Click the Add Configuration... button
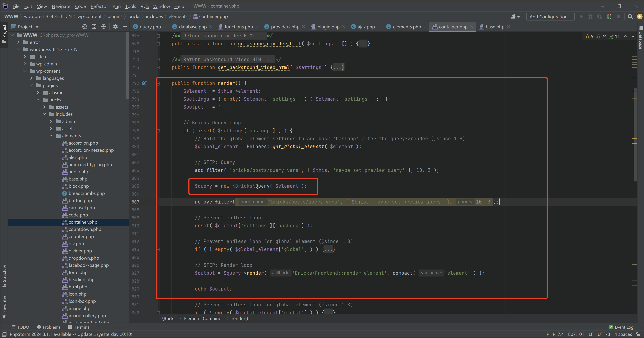The image size is (644, 338). (x=550, y=17)
